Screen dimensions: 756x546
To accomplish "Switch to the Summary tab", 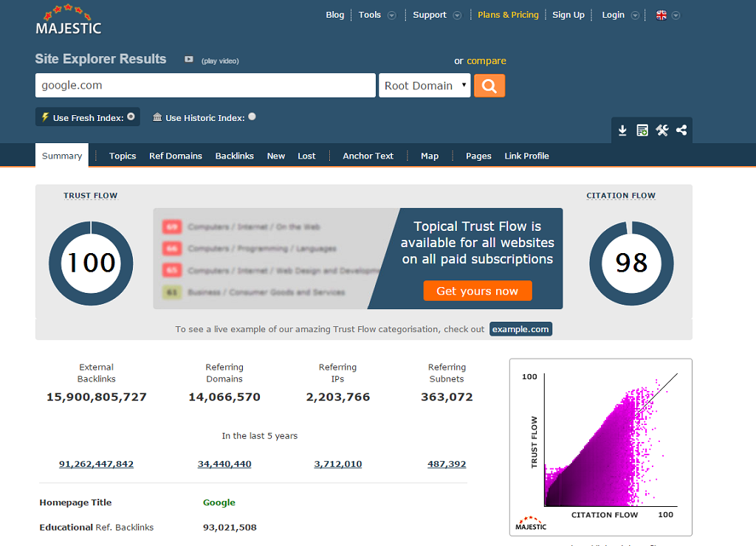I will coord(62,156).
